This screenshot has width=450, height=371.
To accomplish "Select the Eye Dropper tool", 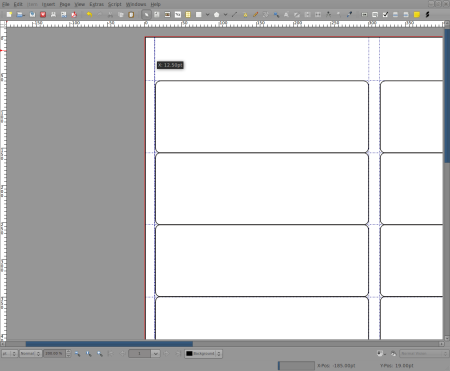I will coord(349,15).
